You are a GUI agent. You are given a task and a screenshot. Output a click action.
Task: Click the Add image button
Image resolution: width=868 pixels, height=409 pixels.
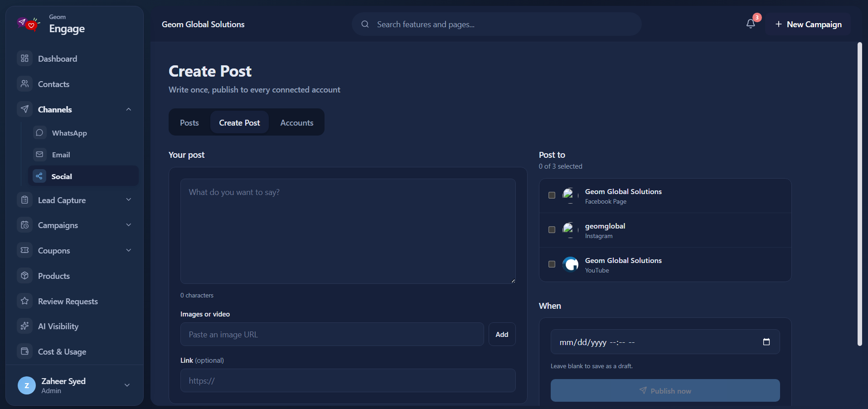(502, 334)
